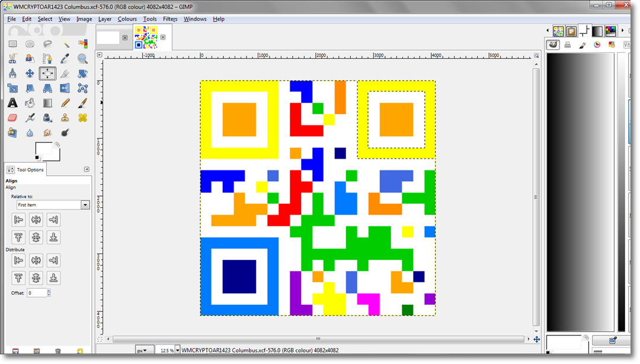Distribute left edges of targets
Viewport: 640px width, 364px height.
18,260
